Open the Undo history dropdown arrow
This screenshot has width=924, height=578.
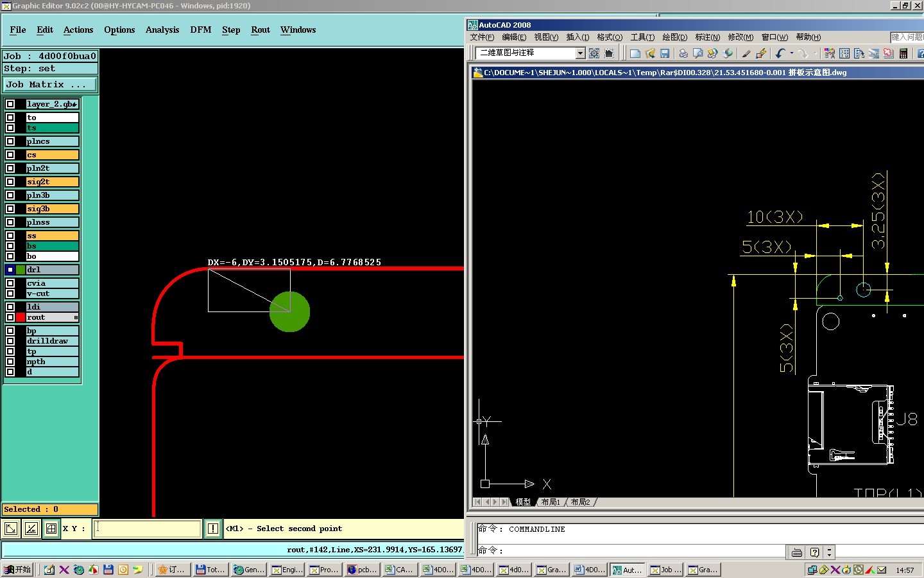pos(792,53)
